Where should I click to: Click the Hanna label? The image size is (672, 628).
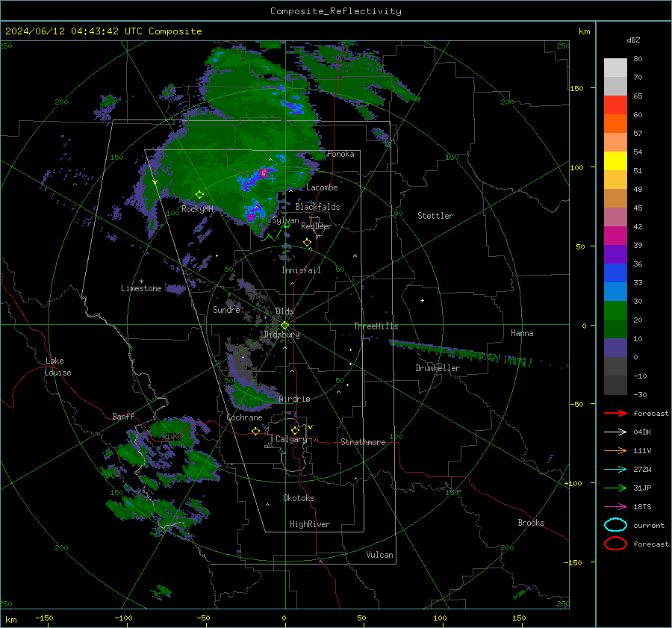click(x=522, y=333)
